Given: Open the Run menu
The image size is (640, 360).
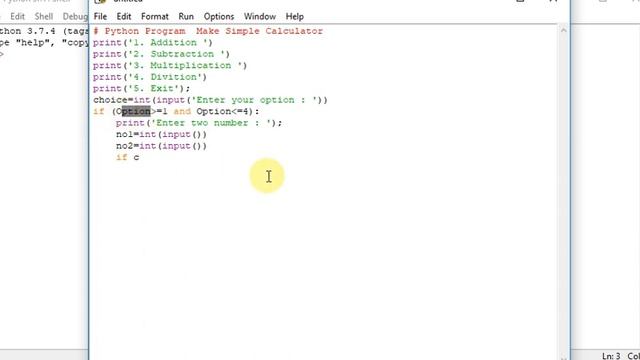Looking at the screenshot, I should click(186, 17).
